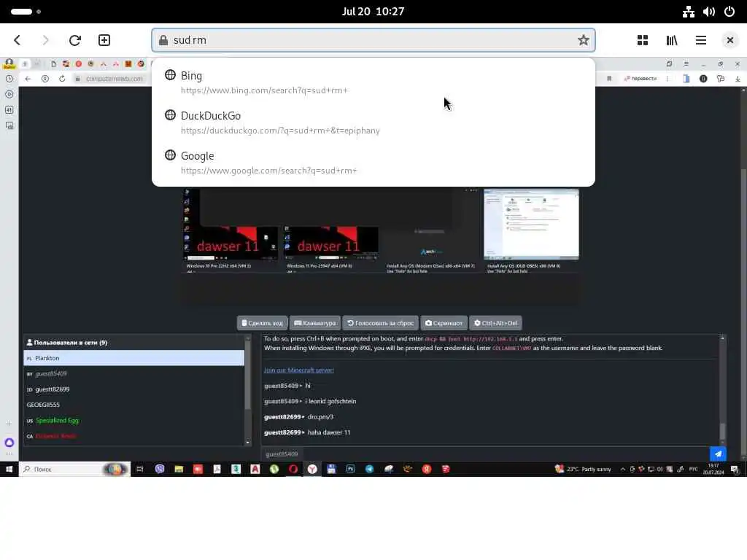Open the bookmarks library icon

click(672, 40)
